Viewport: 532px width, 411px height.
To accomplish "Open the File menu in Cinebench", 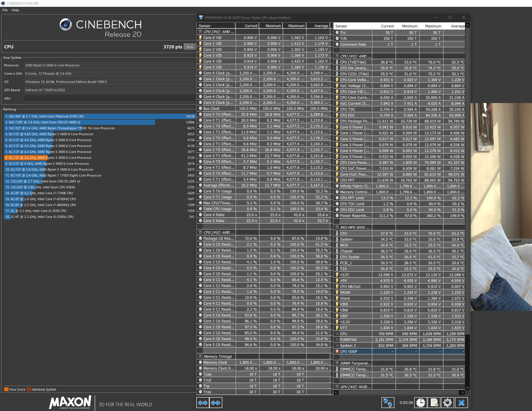I will coord(5,10).
